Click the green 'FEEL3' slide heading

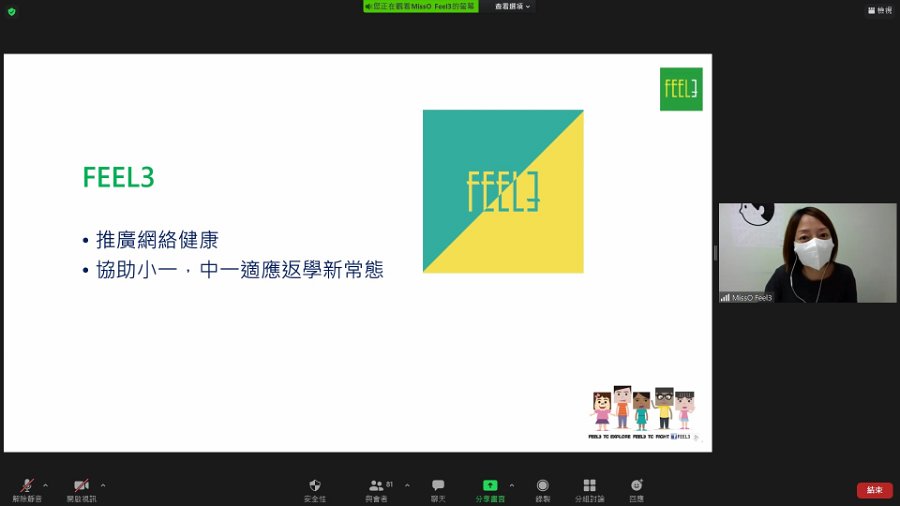pyautogui.click(x=119, y=177)
